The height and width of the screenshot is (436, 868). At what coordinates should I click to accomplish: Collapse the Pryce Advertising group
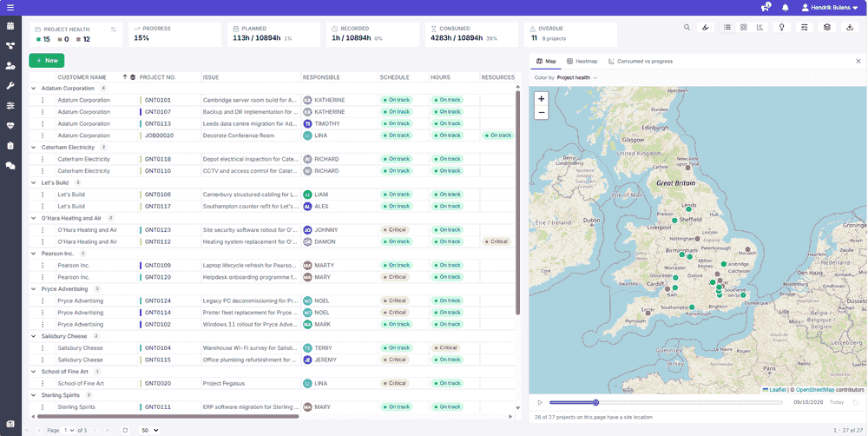(x=34, y=288)
